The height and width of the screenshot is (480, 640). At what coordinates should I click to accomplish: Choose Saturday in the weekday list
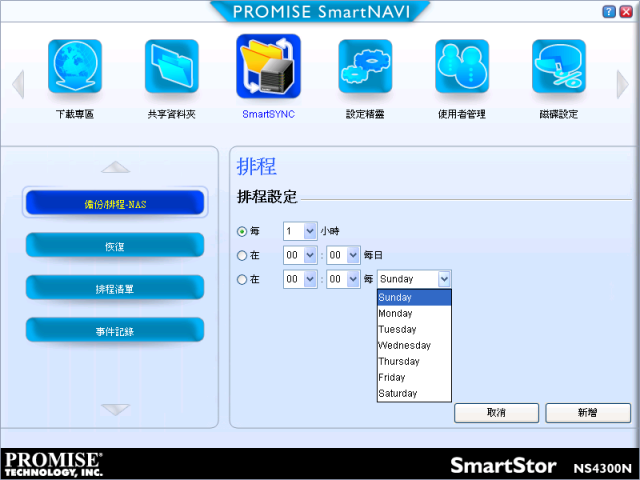[414, 393]
